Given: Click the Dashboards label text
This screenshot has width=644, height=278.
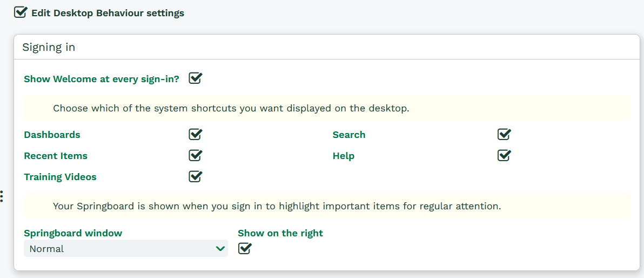Looking at the screenshot, I should point(52,135).
